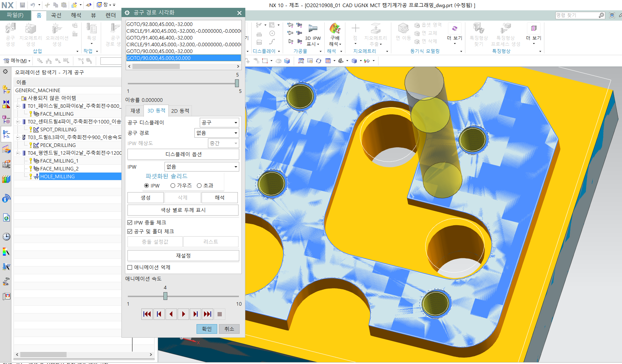Select the Operation Navigator sidebar tab
This screenshot has height=364, width=622.
[x=6, y=134]
